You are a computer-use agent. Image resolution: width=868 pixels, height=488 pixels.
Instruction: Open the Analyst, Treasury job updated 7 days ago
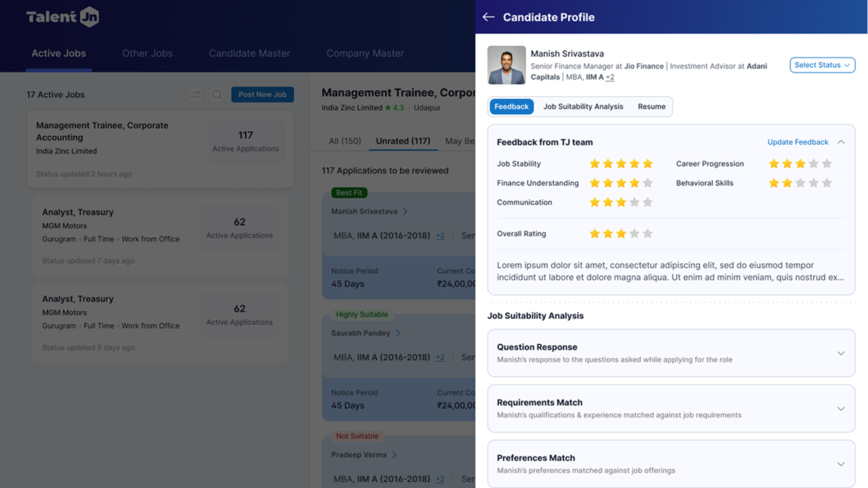[x=160, y=236]
